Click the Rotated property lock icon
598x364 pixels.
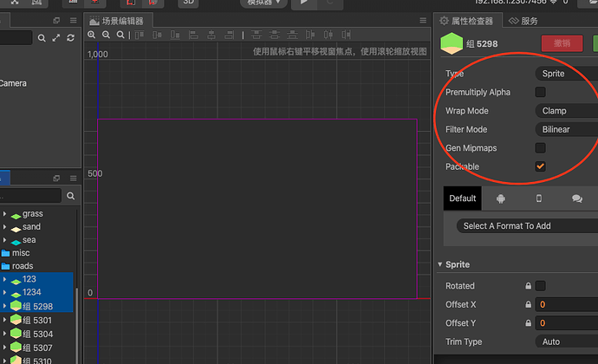(x=528, y=286)
